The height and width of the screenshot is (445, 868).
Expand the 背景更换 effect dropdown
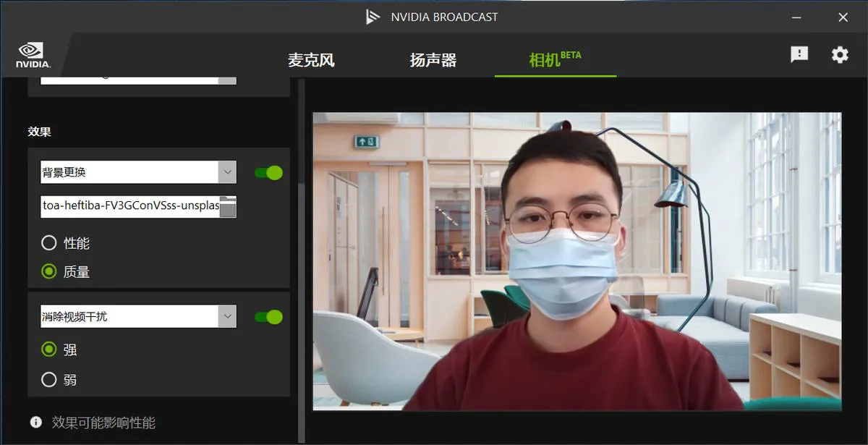click(139, 172)
